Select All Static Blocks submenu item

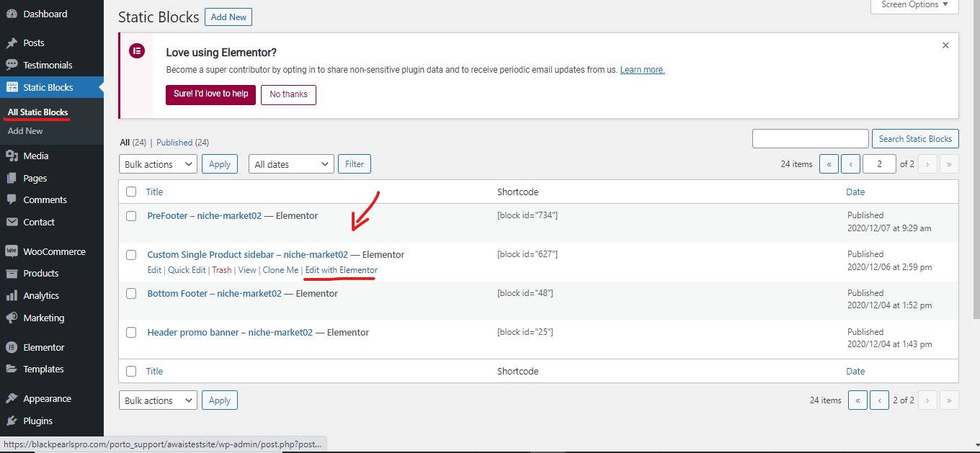pyautogui.click(x=38, y=112)
